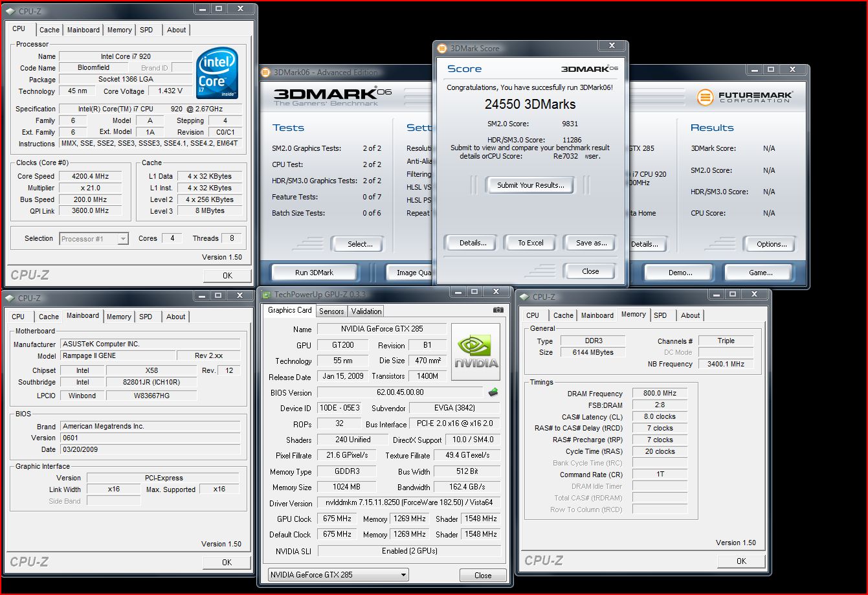Screen dimensions: 868x595
Task: Click the TechPowerUp GPU-Z title bar icon
Action: point(267,295)
